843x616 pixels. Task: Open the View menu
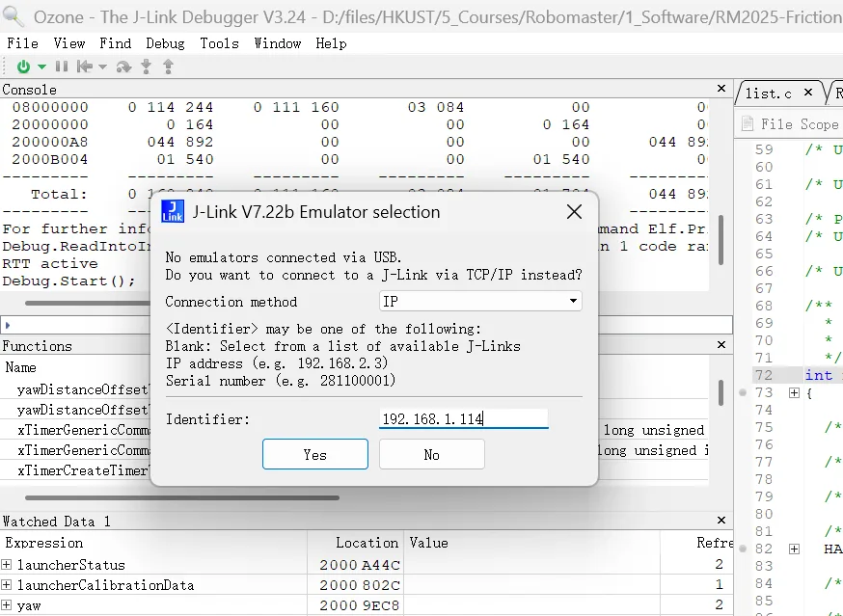click(x=68, y=43)
